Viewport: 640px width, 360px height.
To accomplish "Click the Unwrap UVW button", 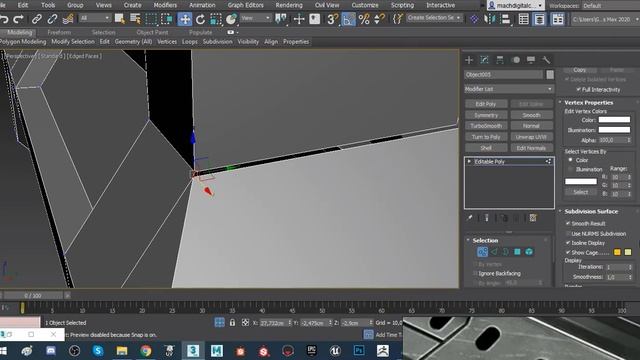I will pyautogui.click(x=531, y=137).
